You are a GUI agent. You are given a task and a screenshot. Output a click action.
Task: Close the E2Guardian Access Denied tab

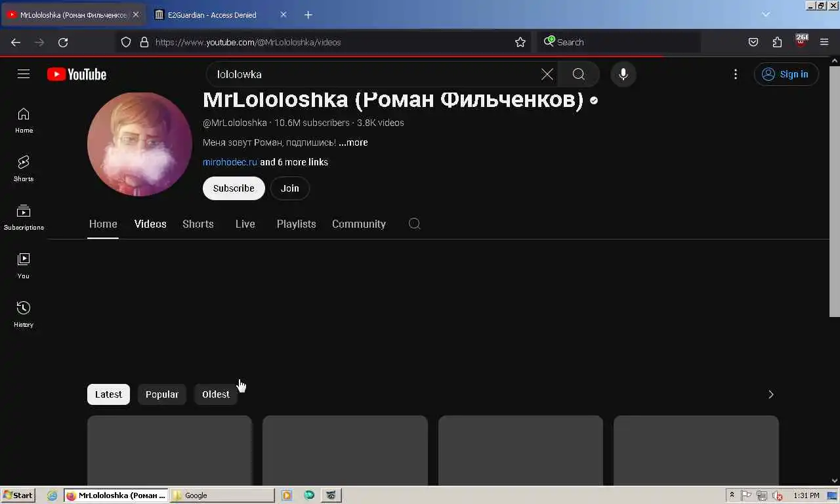(283, 14)
